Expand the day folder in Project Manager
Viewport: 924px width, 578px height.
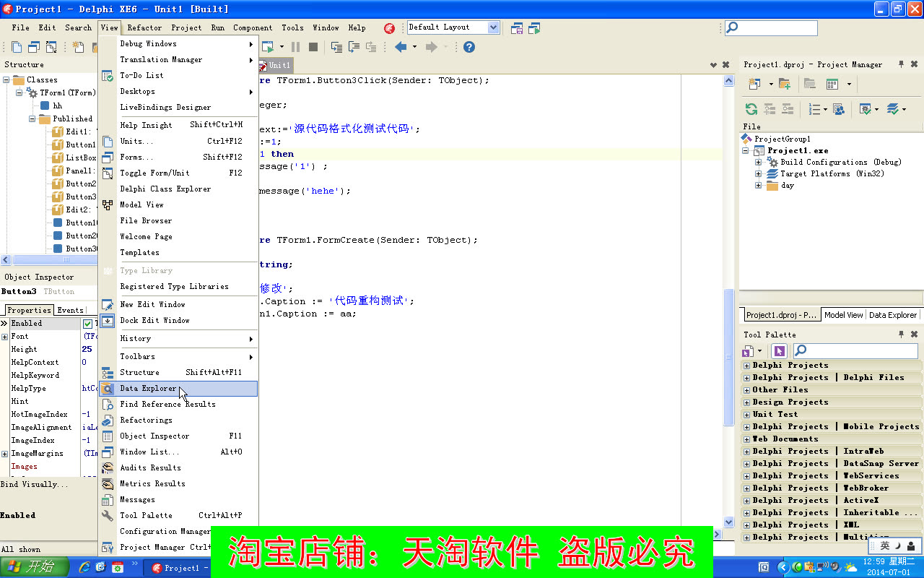click(x=759, y=186)
